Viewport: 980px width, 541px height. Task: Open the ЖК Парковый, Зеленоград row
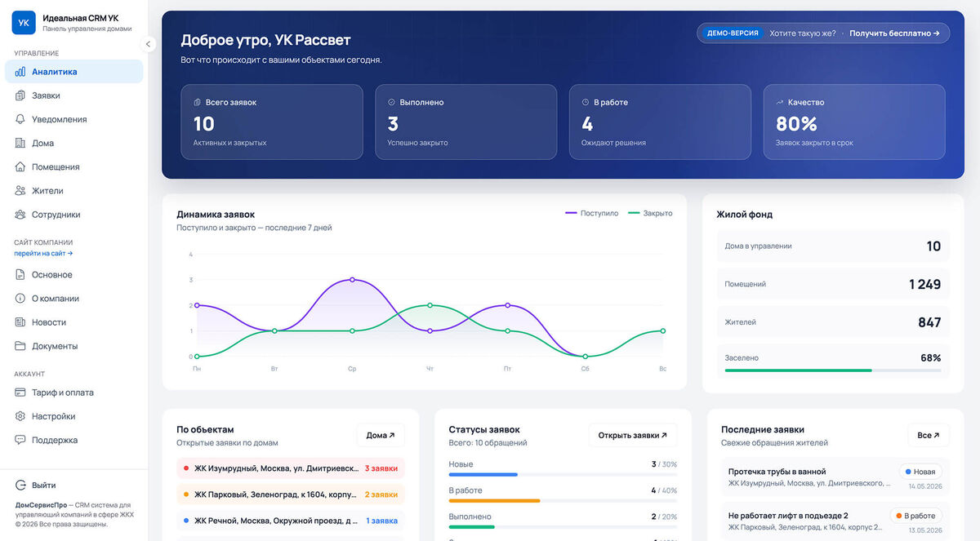[x=291, y=494]
